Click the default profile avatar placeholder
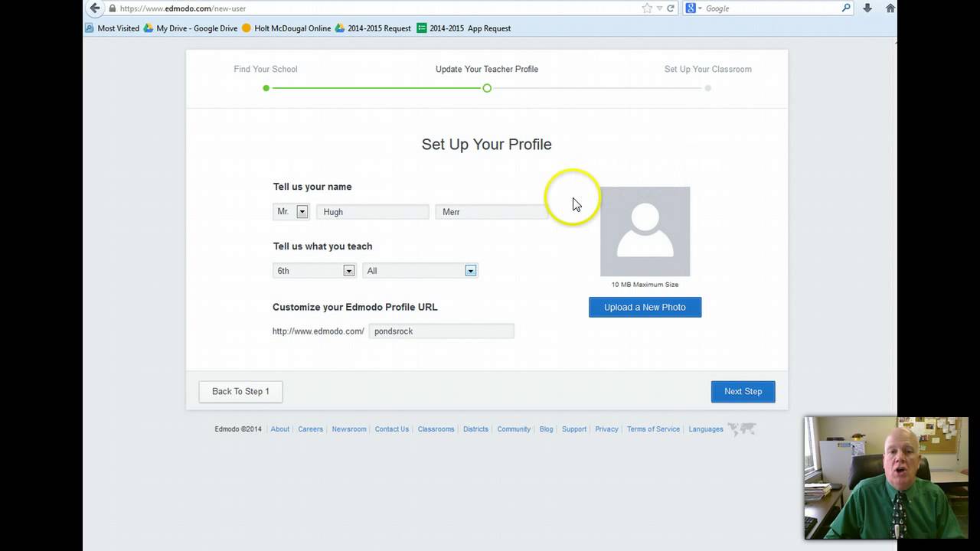This screenshot has height=551, width=980. 645,231
